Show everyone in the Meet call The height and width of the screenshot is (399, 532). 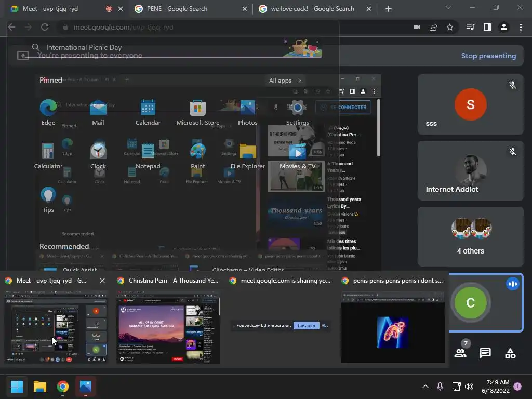[x=460, y=353]
